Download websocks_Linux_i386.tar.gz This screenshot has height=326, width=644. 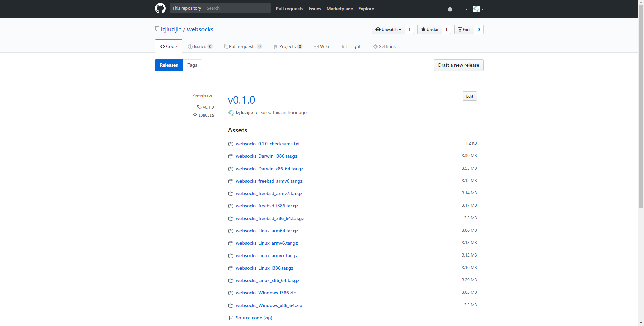tap(265, 268)
